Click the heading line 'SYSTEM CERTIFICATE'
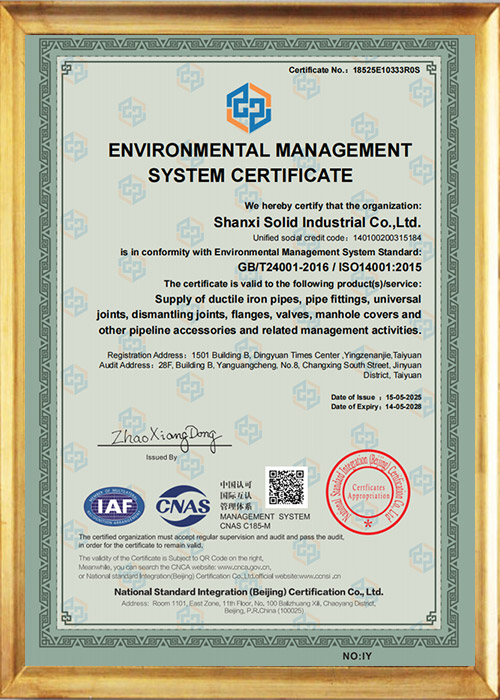 point(250,175)
